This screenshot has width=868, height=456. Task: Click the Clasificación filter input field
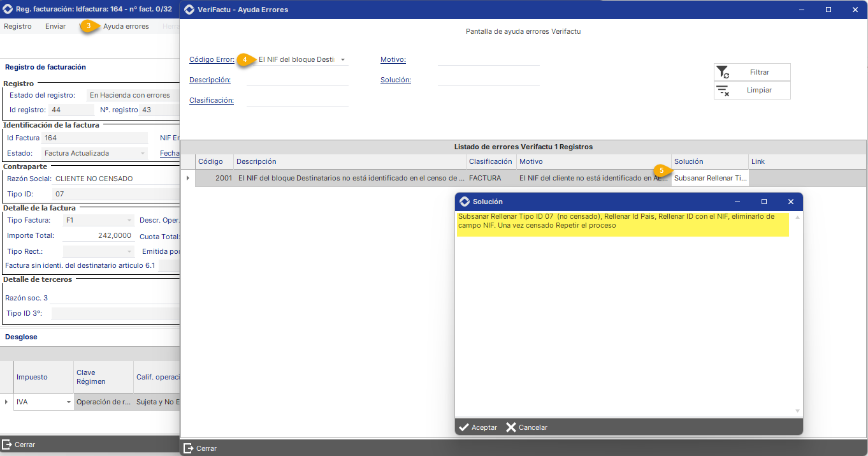coord(298,100)
